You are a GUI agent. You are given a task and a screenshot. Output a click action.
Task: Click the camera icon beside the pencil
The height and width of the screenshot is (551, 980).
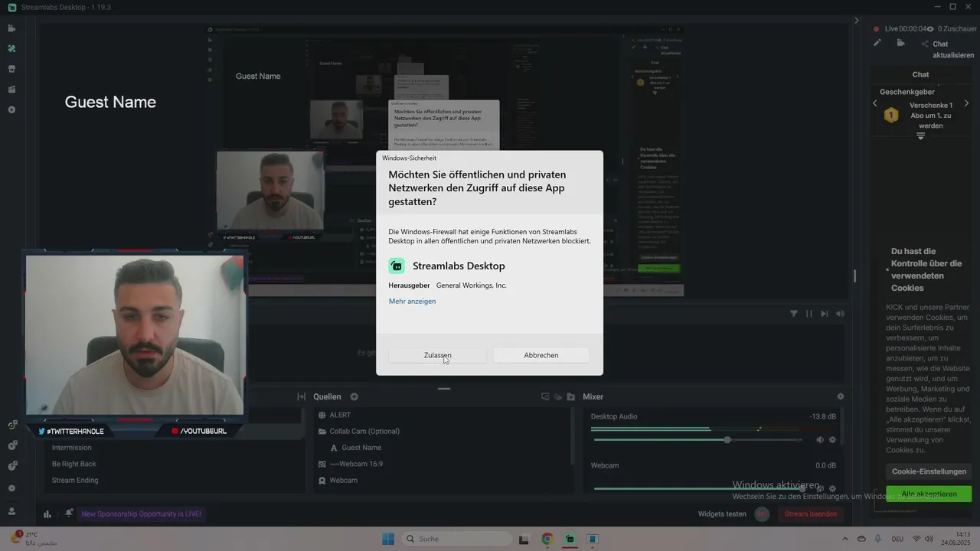(x=901, y=44)
